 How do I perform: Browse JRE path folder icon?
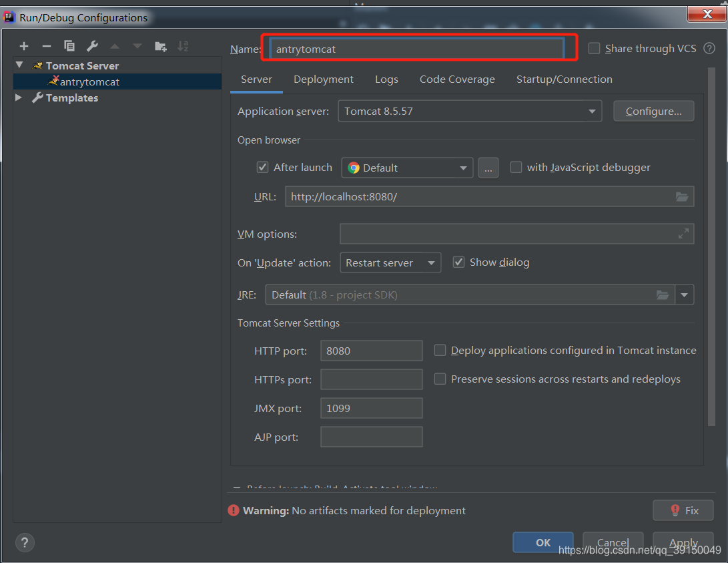(663, 295)
